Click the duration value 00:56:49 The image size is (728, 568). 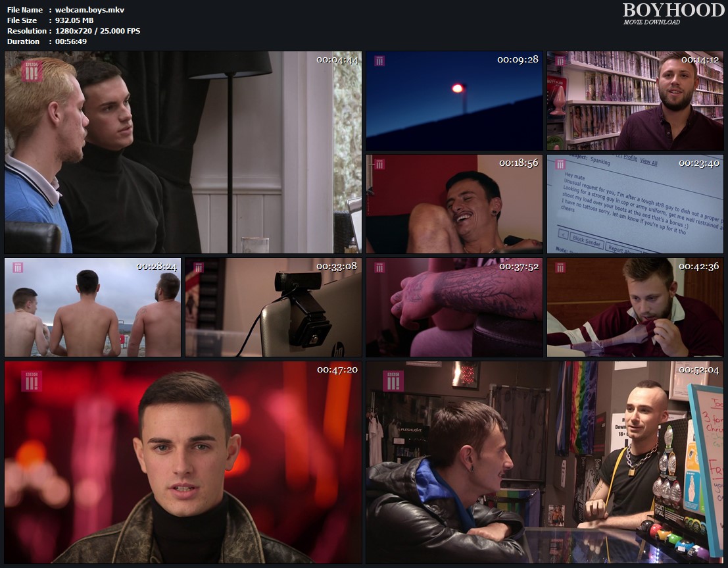click(71, 41)
